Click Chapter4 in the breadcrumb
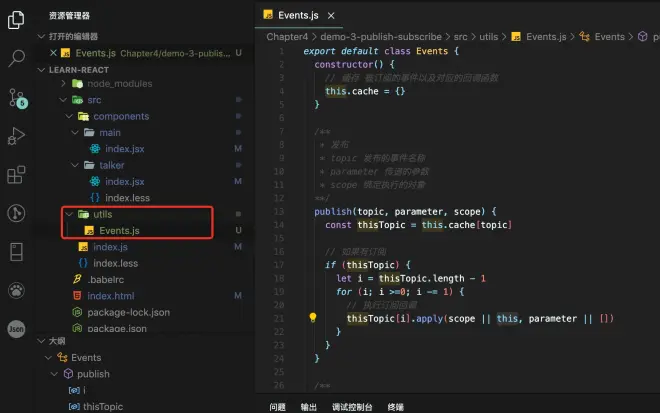Screen dimensions: 660x413 coord(287,37)
